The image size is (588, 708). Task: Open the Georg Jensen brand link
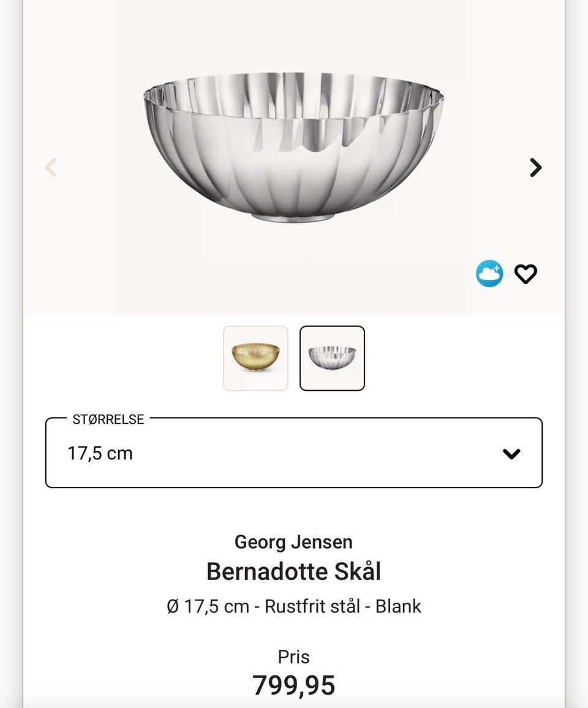coord(293,542)
